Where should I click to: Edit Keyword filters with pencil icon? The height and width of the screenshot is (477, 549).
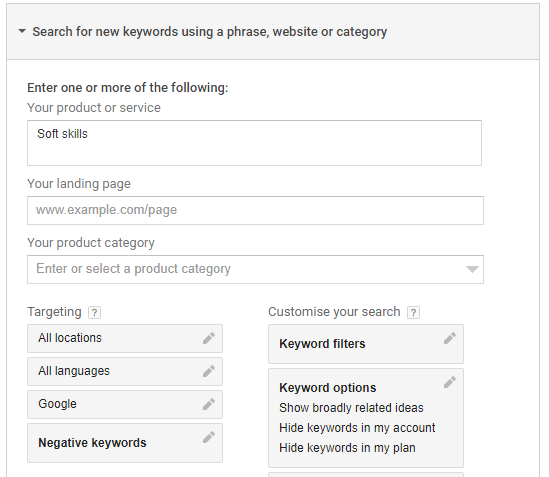click(x=450, y=338)
